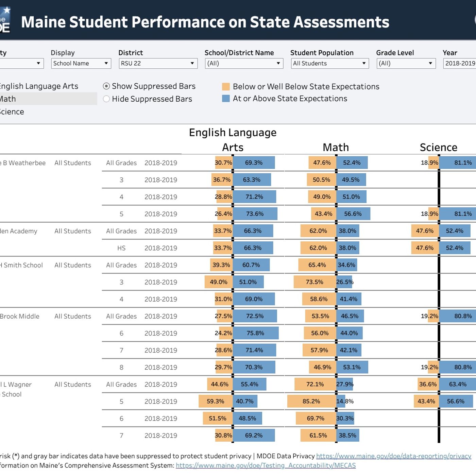Screen dimensions: 476x476
Task: Click the 65.4% Math bar for Smith School
Action: pyautogui.click(x=317, y=265)
